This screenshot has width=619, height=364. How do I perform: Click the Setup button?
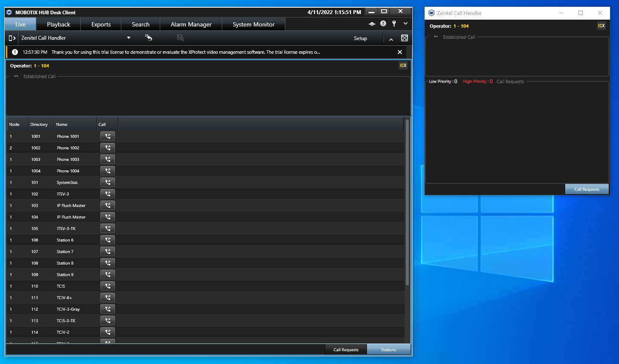pyautogui.click(x=360, y=38)
